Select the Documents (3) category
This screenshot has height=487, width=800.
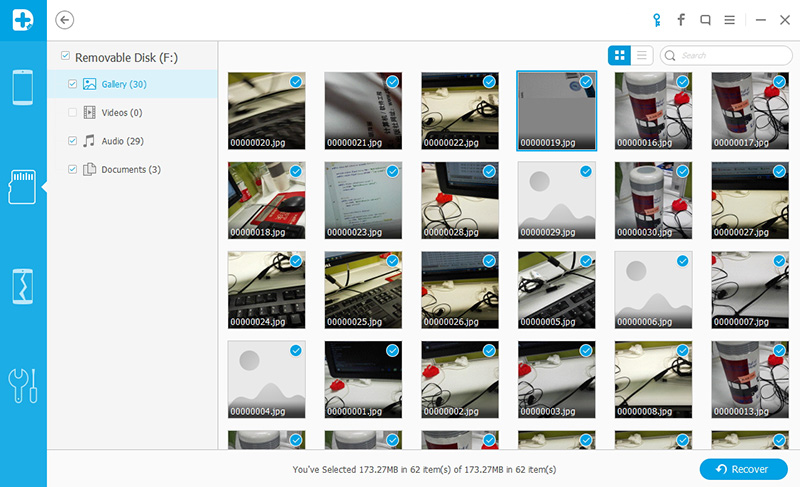coord(130,170)
